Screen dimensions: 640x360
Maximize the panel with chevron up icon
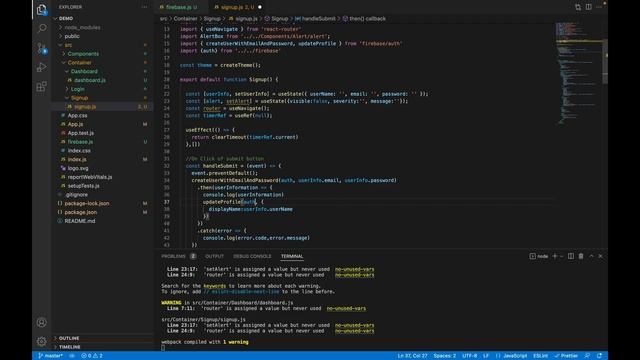click(591, 256)
